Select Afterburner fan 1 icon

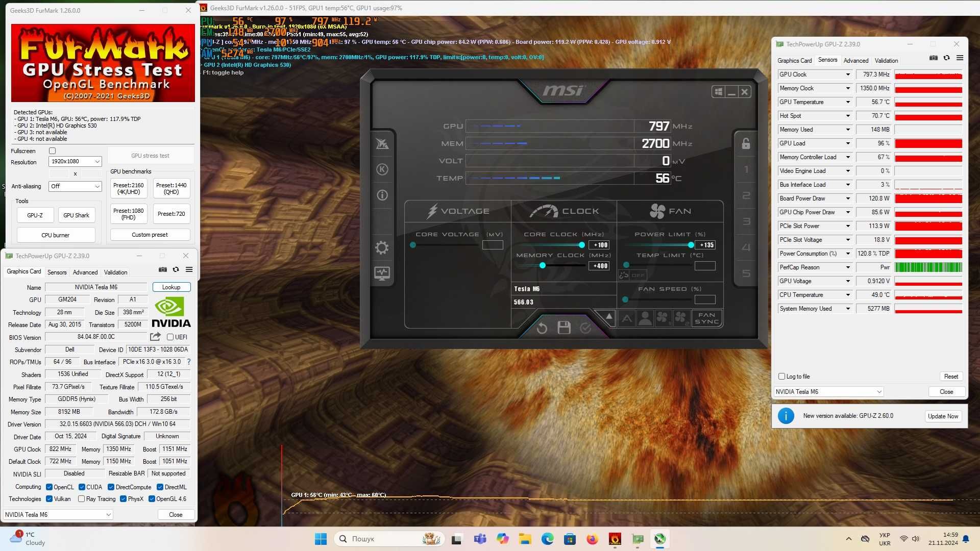click(663, 318)
